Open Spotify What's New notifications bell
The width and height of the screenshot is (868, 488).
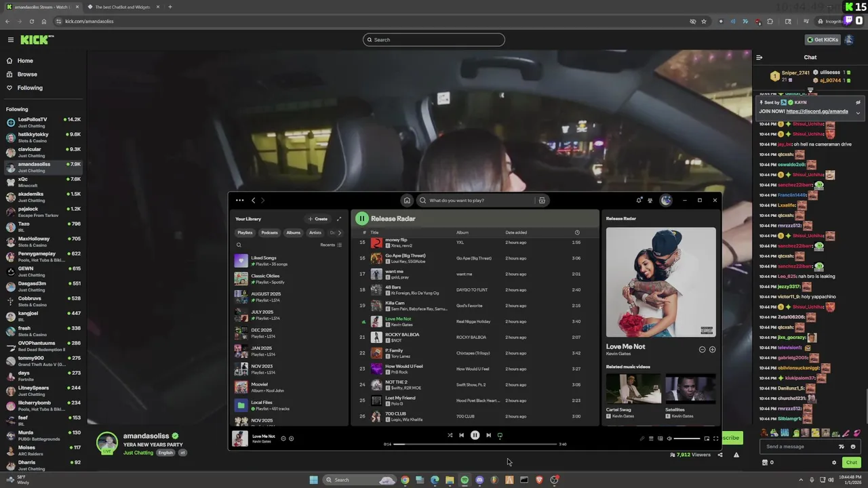(639, 200)
